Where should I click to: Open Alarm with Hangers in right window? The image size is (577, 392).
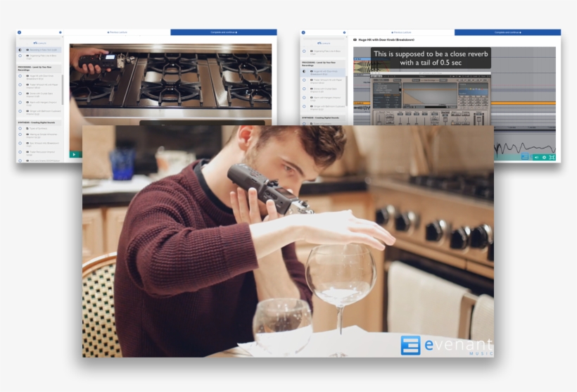click(325, 99)
